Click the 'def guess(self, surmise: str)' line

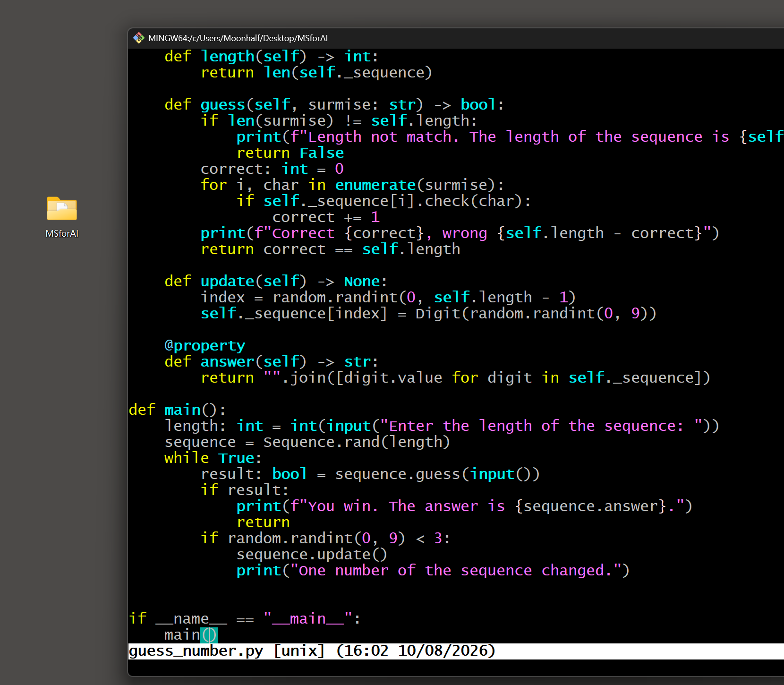click(x=334, y=104)
